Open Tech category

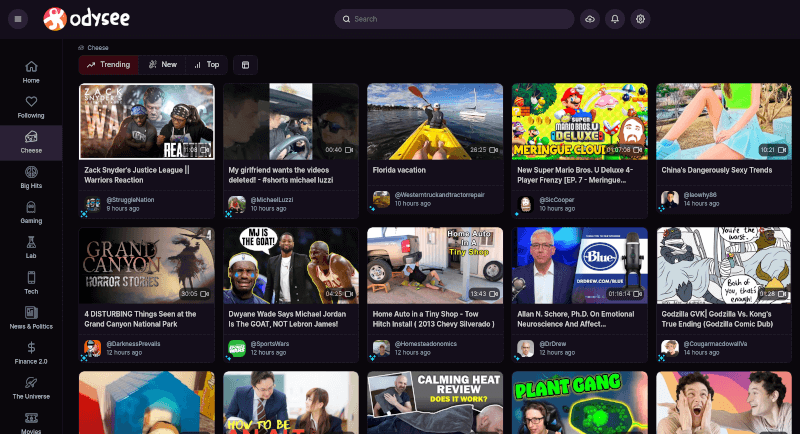pyautogui.click(x=31, y=283)
